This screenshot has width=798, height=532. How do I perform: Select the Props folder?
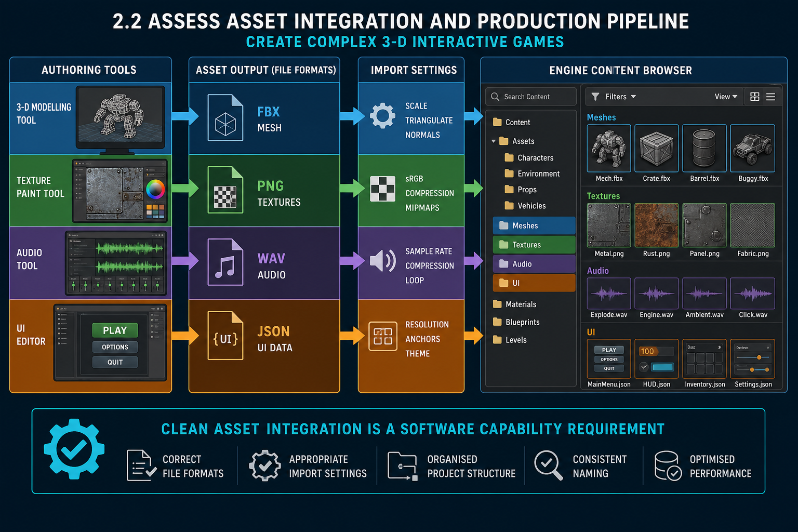click(x=521, y=190)
